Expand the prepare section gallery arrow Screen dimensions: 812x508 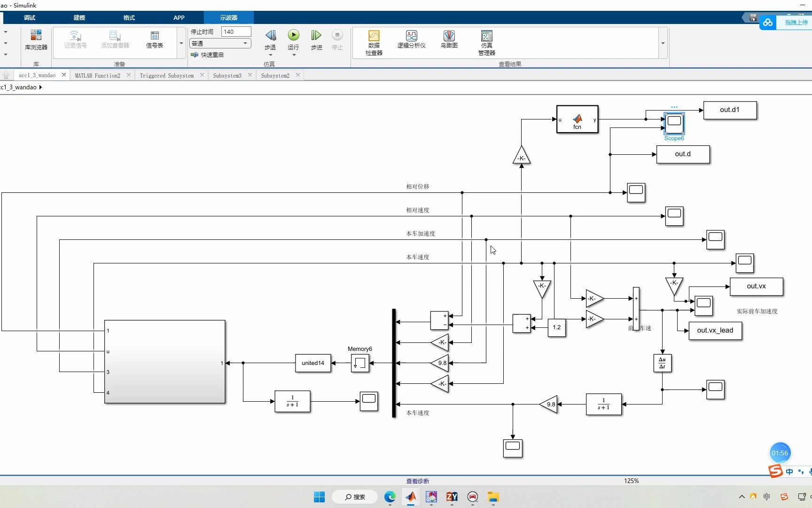coord(181,43)
